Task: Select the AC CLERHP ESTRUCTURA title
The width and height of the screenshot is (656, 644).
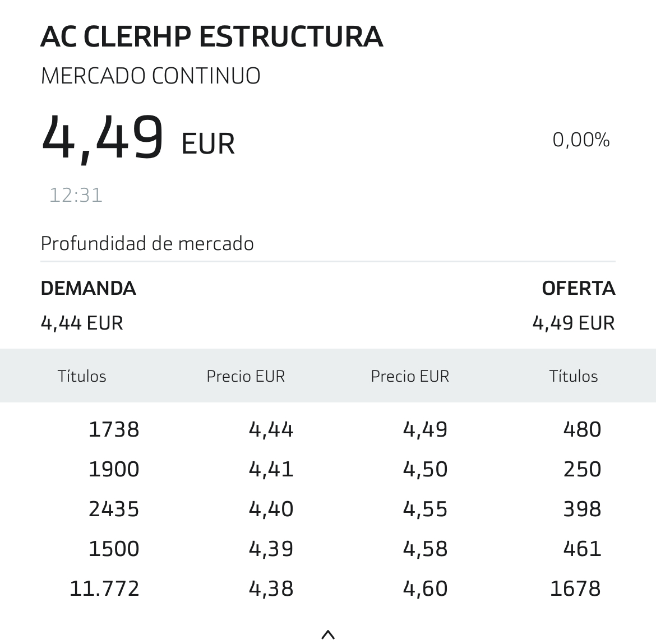Action: tap(212, 37)
